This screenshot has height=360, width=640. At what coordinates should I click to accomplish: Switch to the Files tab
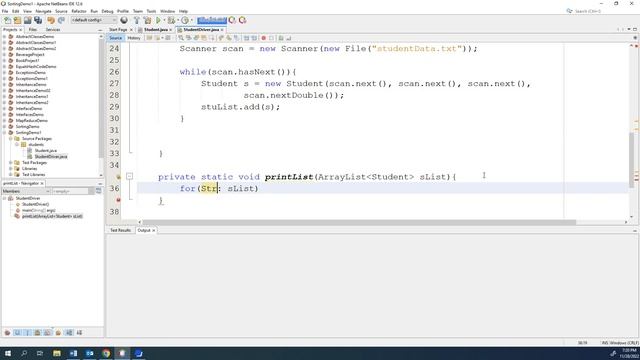(33, 30)
